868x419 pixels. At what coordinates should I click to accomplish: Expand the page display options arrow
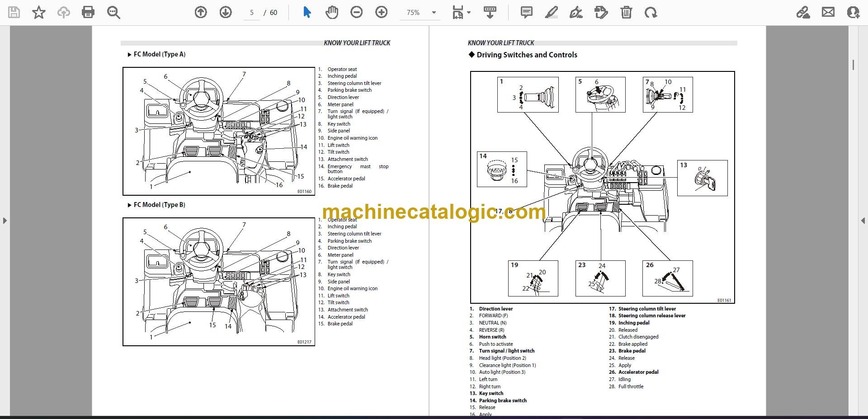pyautogui.click(x=469, y=13)
